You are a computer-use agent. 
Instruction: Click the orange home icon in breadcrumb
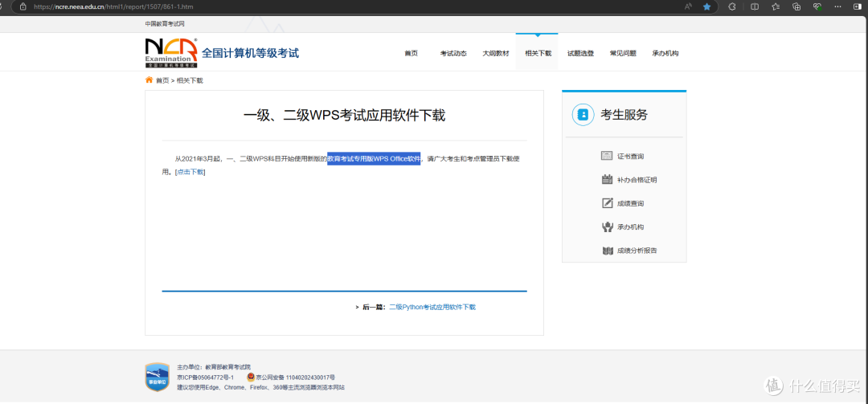click(x=149, y=80)
